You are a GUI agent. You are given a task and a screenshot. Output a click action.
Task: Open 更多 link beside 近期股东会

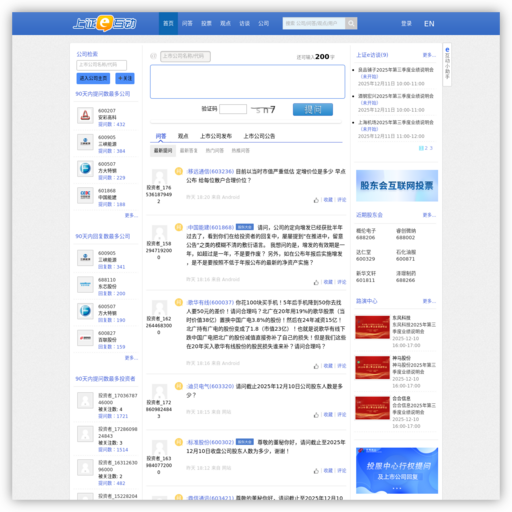point(429,215)
